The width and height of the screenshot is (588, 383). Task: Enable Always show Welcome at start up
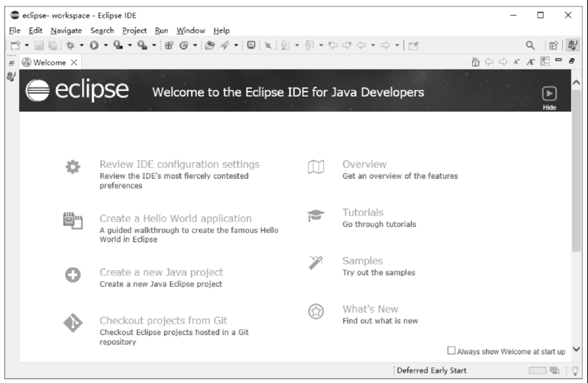[451, 351]
